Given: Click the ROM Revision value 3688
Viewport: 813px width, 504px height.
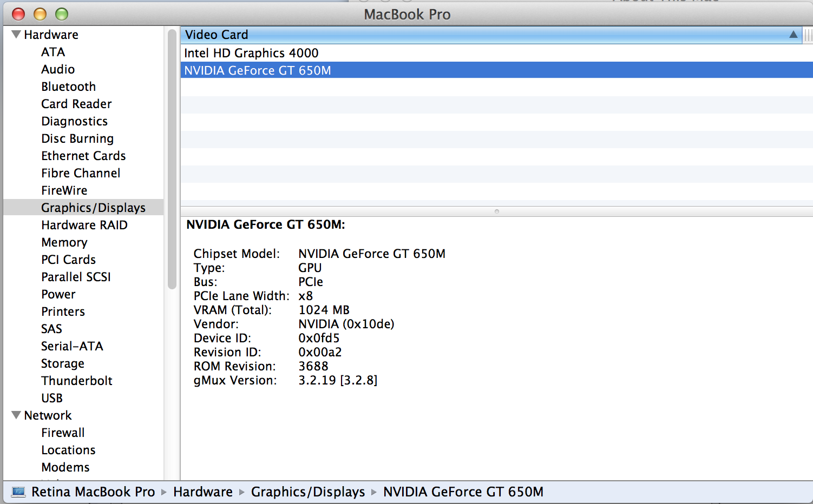Looking at the screenshot, I should point(313,366).
